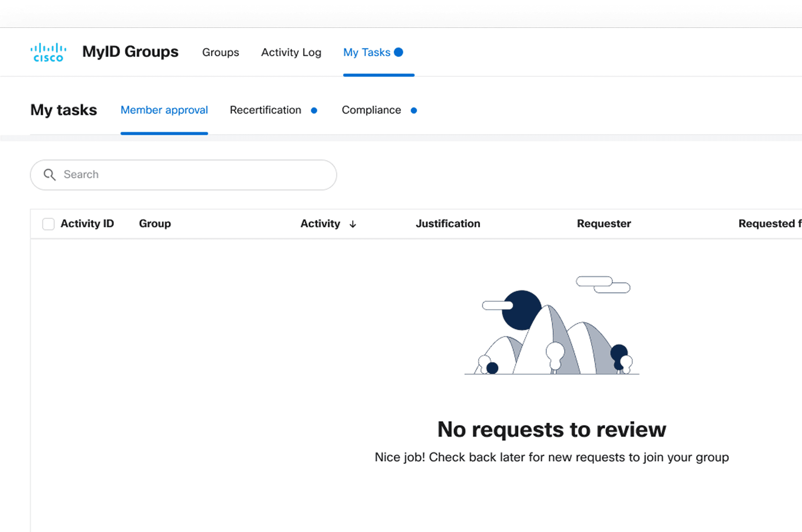Click the Justification column header
This screenshot has width=802, height=532.
coord(448,224)
